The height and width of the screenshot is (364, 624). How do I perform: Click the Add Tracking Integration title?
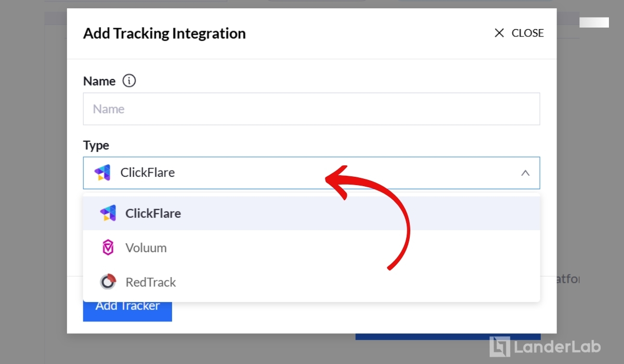[x=164, y=34]
